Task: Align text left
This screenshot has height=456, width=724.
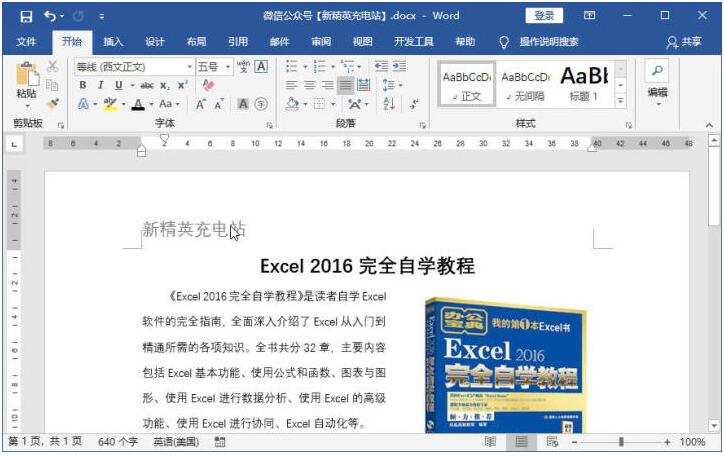Action: point(291,85)
